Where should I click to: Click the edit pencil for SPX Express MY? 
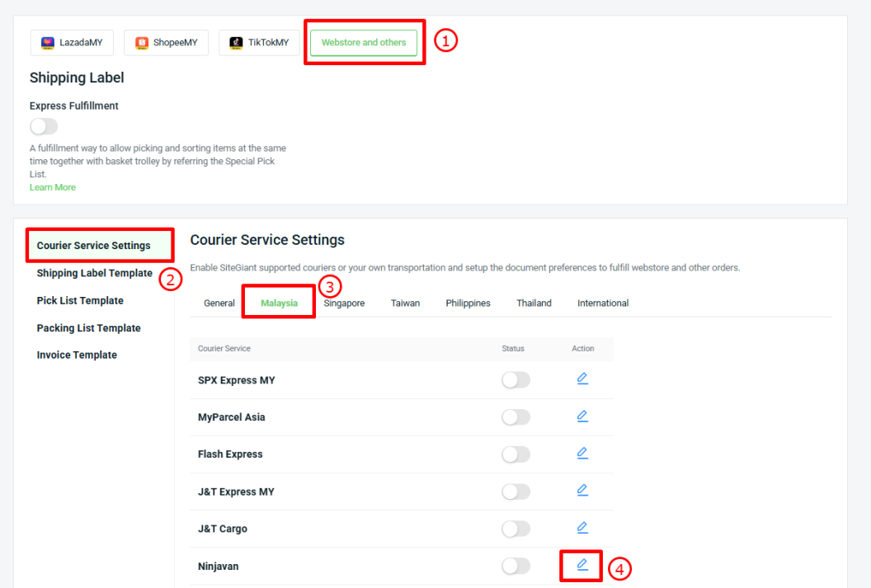(x=581, y=379)
